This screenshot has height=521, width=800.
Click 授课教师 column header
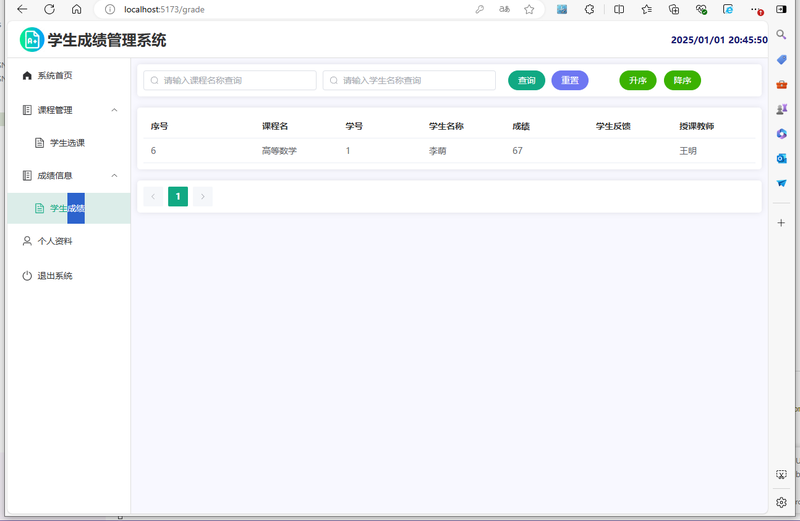pyautogui.click(x=696, y=126)
